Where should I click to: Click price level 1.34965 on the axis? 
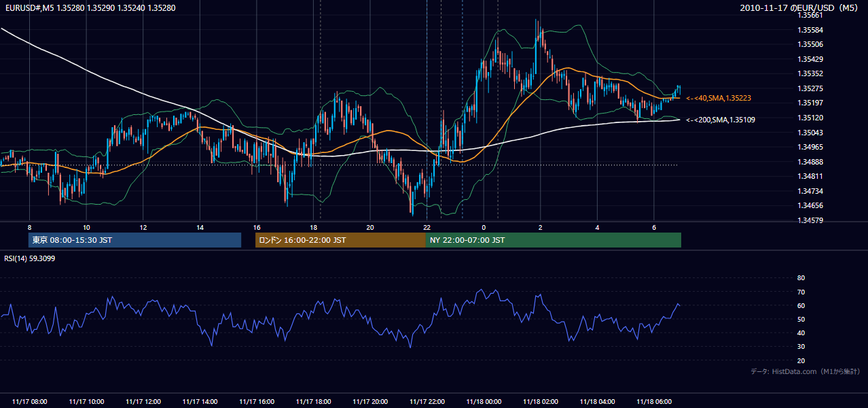[812, 147]
